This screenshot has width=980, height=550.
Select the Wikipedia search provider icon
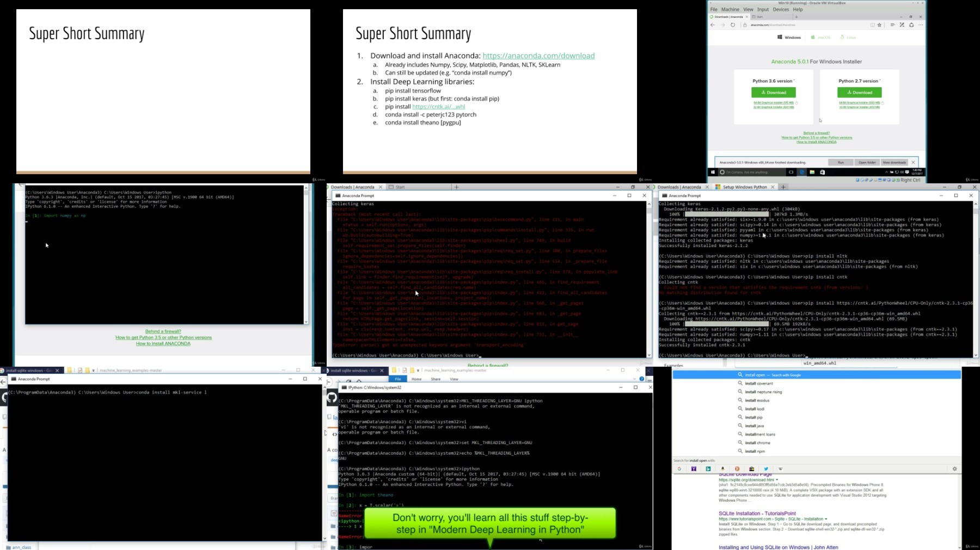[x=781, y=469]
